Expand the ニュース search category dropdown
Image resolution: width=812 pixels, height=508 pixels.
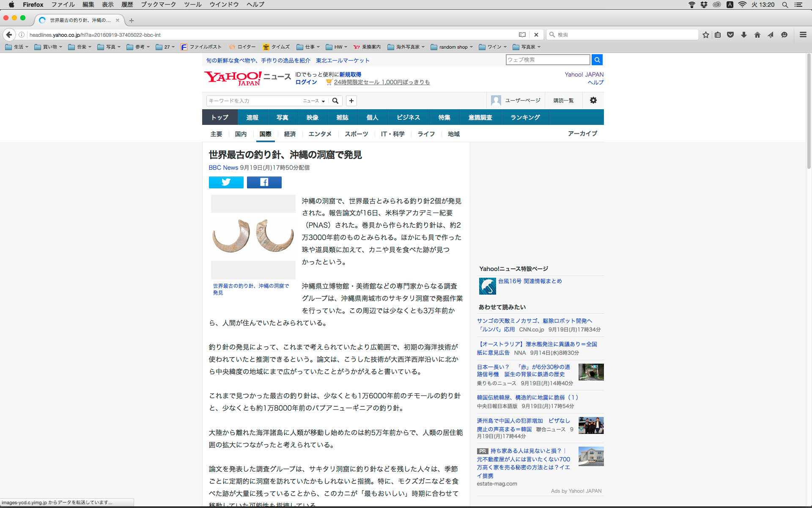[314, 101]
